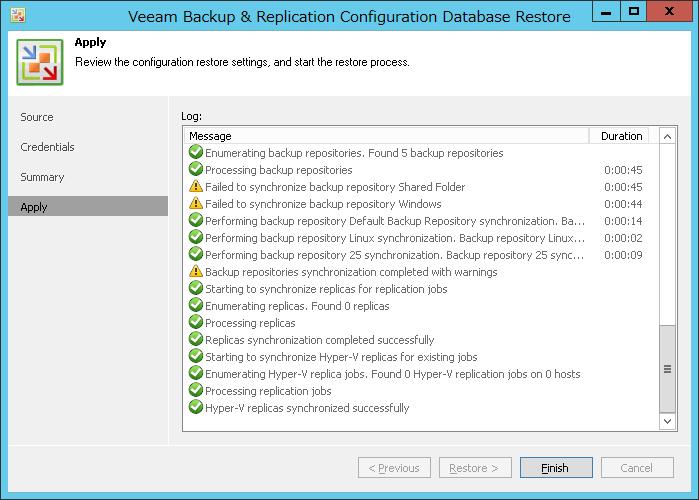Image resolution: width=699 pixels, height=500 pixels.
Task: Click green check next to Processing replicas
Action: tap(196, 322)
